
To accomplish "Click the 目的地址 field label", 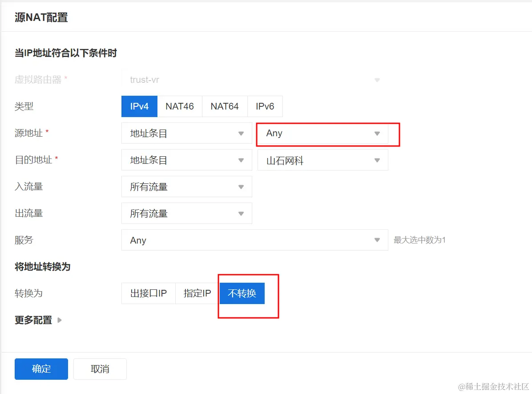I will (33, 160).
